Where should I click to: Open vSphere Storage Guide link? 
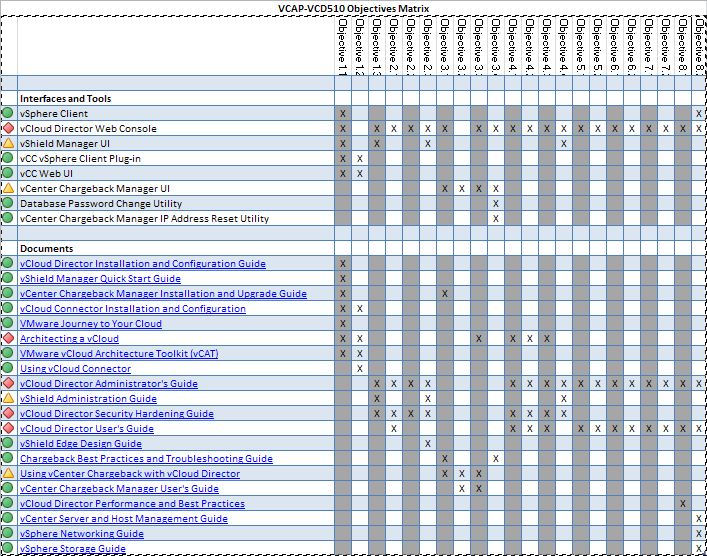(x=73, y=548)
